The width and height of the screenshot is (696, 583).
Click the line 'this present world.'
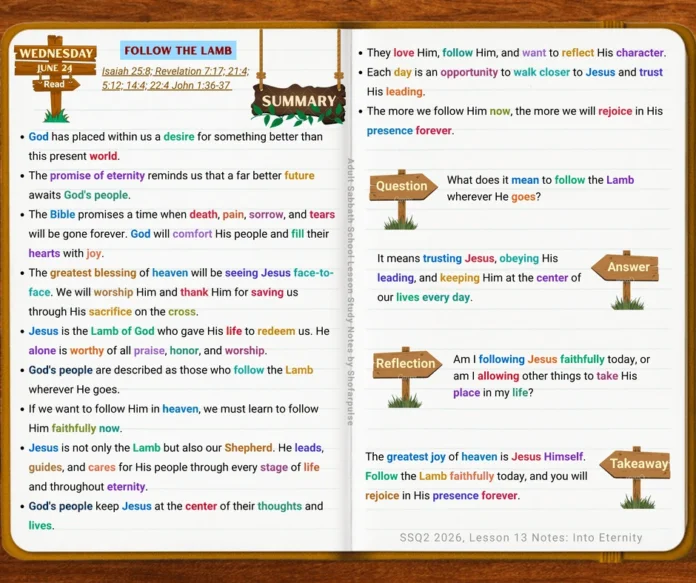tap(74, 156)
